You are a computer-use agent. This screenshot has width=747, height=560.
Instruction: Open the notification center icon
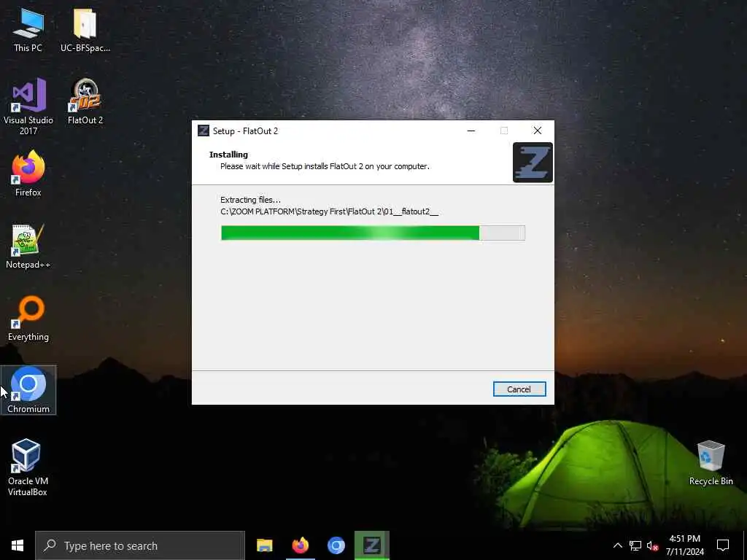pos(723,545)
